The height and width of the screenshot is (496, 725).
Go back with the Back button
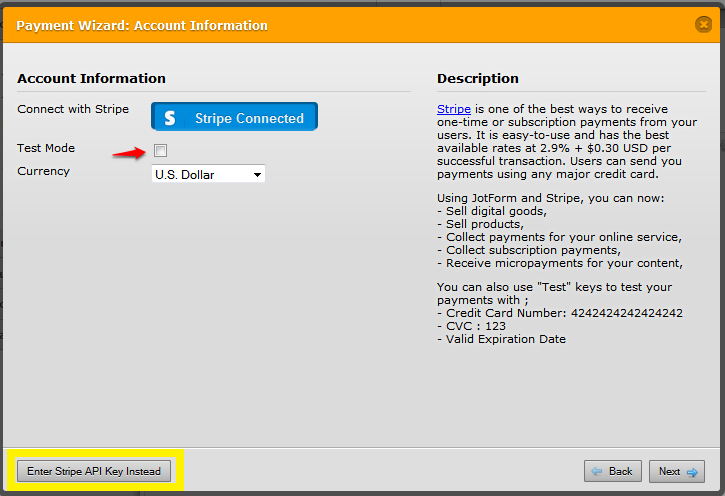tap(613, 471)
